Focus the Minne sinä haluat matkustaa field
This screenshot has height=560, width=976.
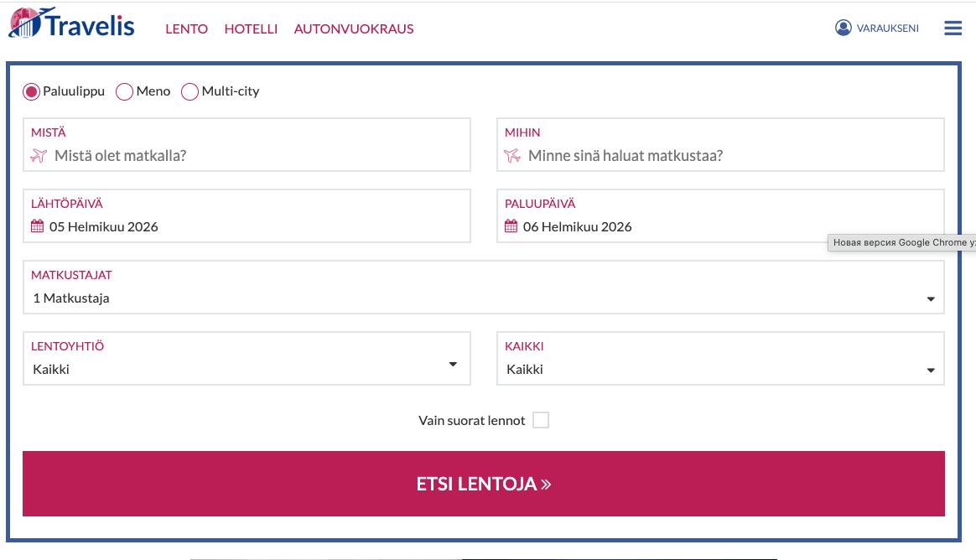coord(720,145)
